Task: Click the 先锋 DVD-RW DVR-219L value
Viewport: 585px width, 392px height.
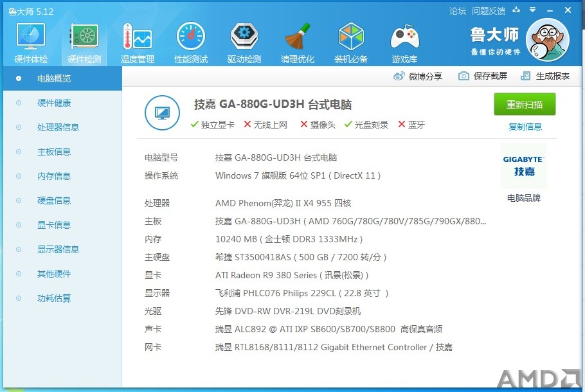Action: click(288, 311)
